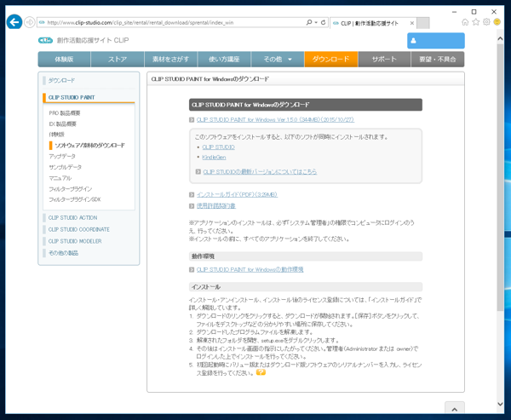Open the browser settings gear icon

(x=486, y=22)
